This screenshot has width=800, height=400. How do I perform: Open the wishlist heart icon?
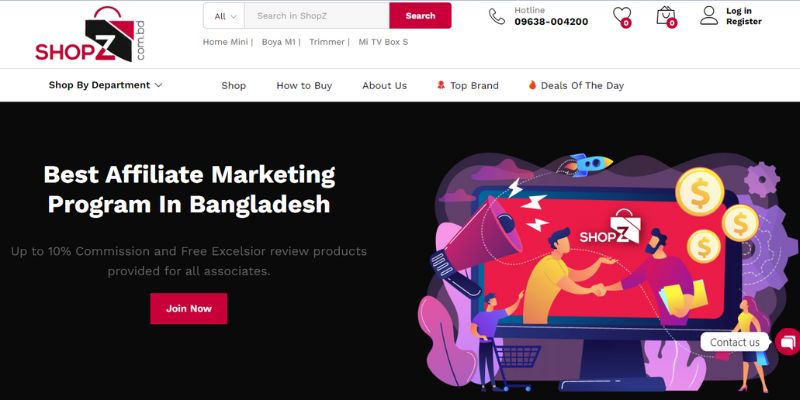621,15
